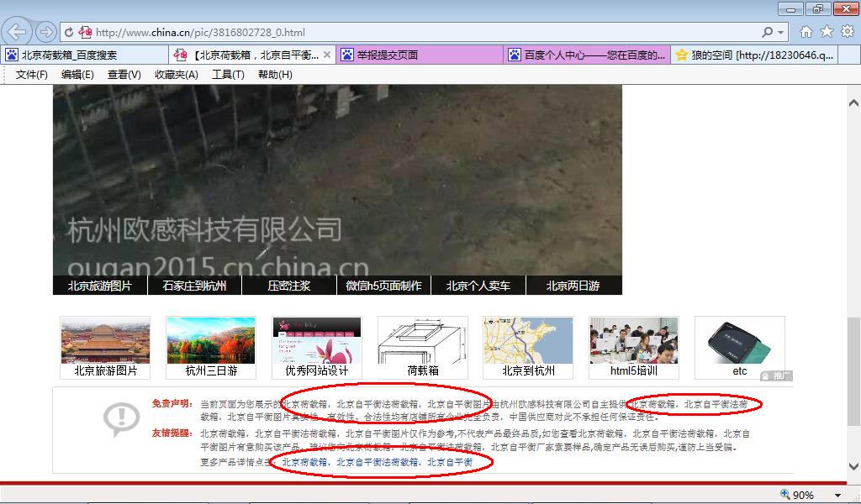
Task: Open the 杭州三日游 thumbnail
Action: (211, 348)
